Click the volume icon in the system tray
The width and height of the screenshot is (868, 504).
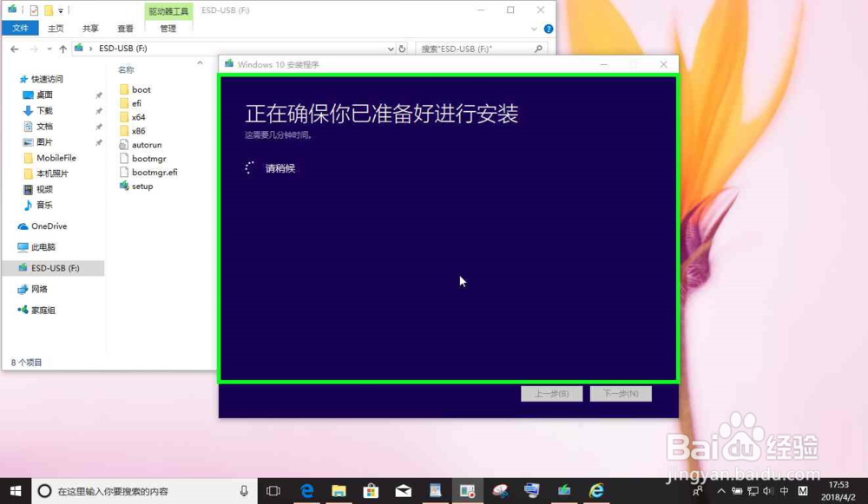pyautogui.click(x=769, y=490)
